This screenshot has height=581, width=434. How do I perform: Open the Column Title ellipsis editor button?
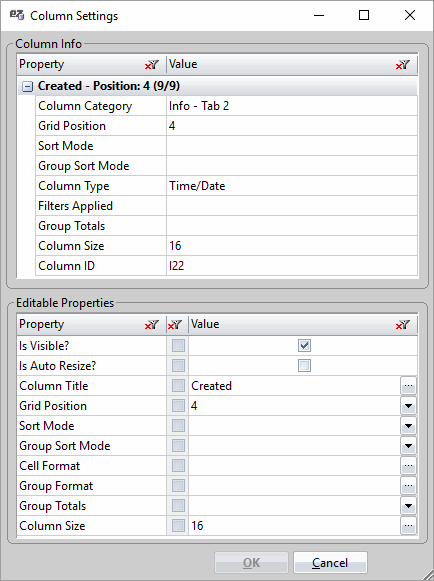pos(408,386)
